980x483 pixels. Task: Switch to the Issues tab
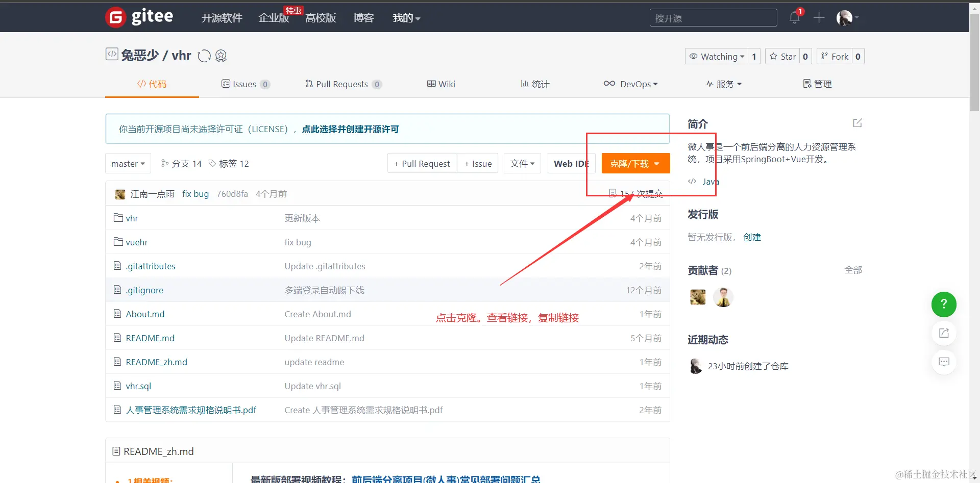pyautogui.click(x=246, y=84)
